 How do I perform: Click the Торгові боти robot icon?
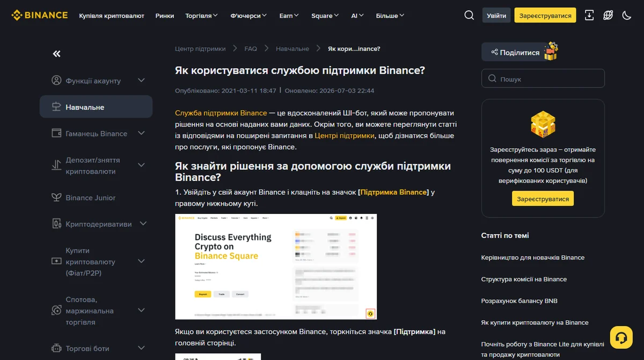(56, 348)
